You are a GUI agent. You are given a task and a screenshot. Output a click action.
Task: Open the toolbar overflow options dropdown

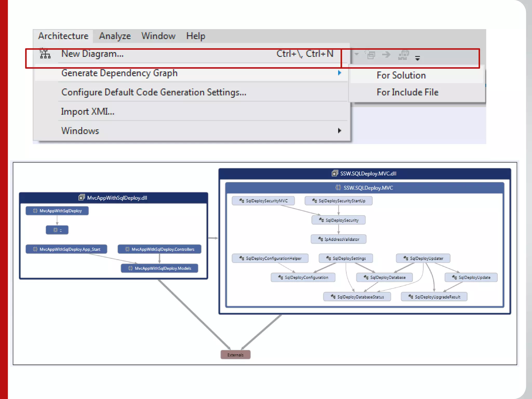417,58
